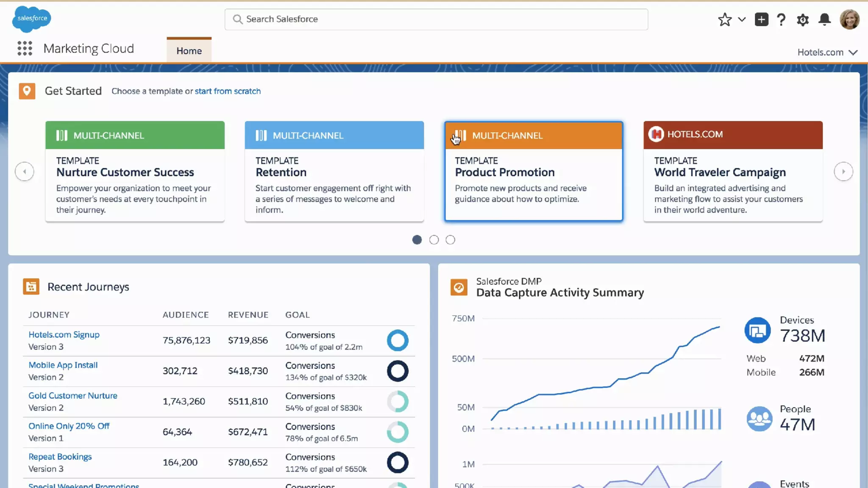Image resolution: width=868 pixels, height=488 pixels.
Task: Open the global actions plus icon
Action: click(761, 19)
